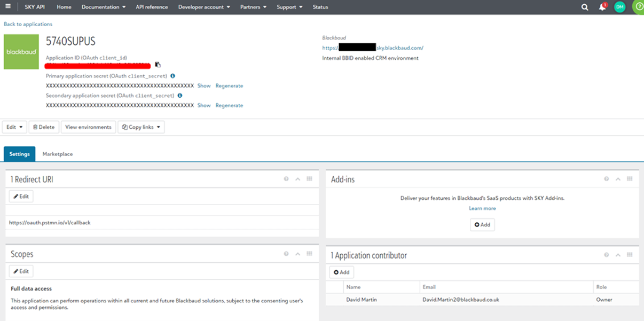Go to Home in top navigation
644x321 pixels.
[x=64, y=7]
